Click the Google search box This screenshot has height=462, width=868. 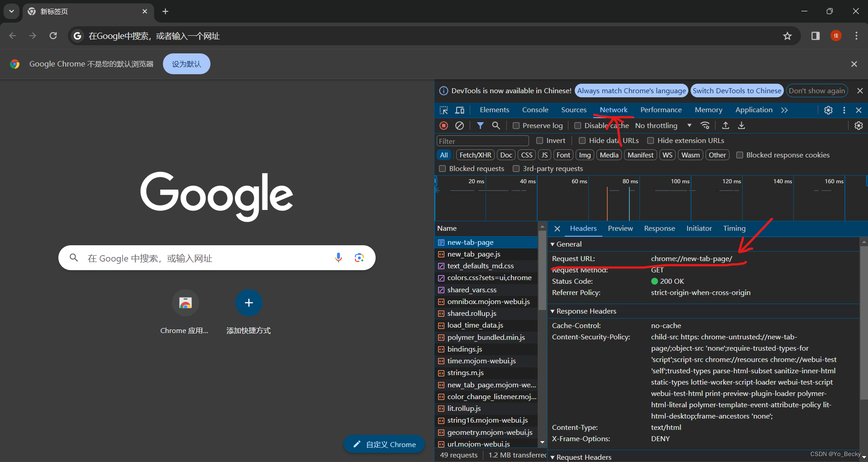(x=217, y=258)
